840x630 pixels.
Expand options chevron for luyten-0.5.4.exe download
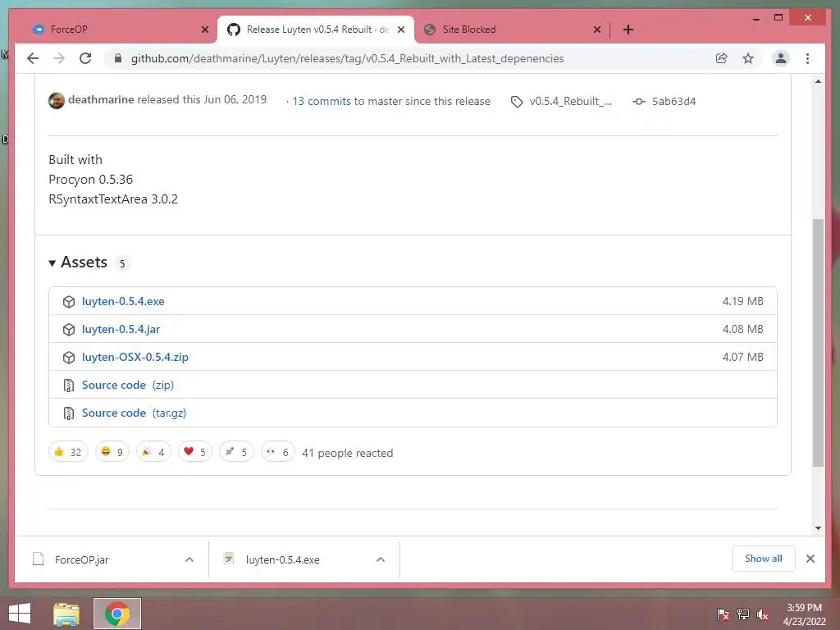tap(381, 559)
